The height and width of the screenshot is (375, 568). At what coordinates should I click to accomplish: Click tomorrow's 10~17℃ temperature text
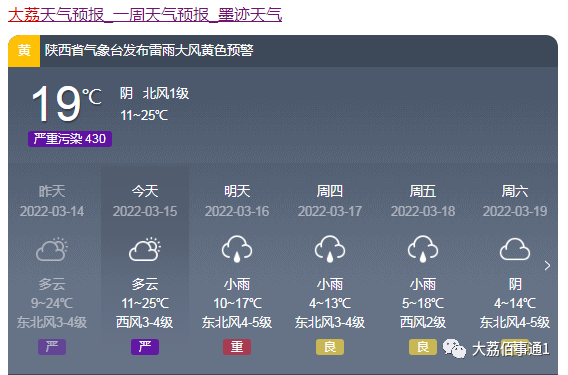pyautogui.click(x=237, y=303)
